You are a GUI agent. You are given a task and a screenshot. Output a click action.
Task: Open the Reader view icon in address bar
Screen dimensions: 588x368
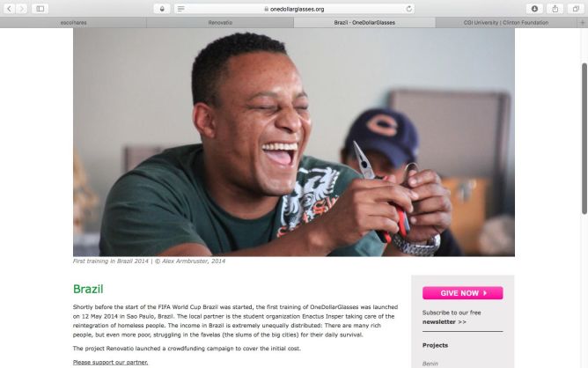point(180,9)
